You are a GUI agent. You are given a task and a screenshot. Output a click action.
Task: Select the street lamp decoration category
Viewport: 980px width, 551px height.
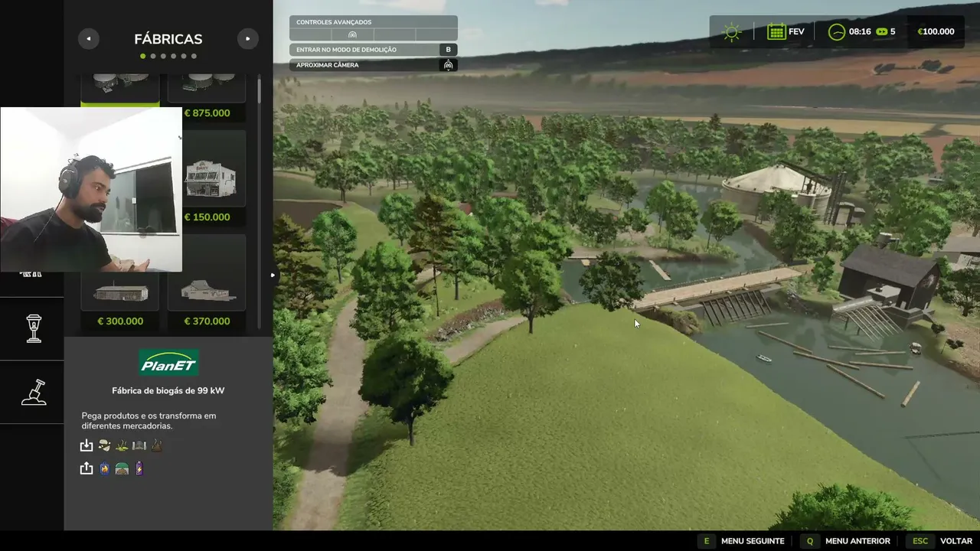(34, 328)
